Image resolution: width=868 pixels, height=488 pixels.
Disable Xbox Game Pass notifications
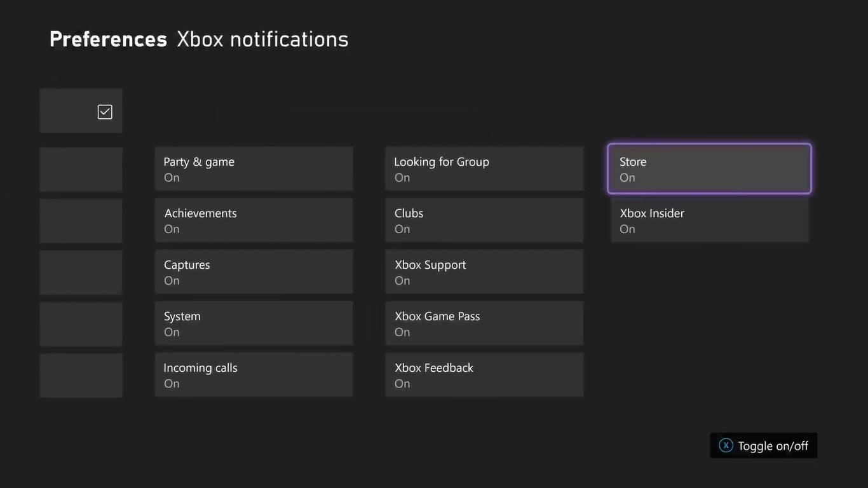(484, 323)
